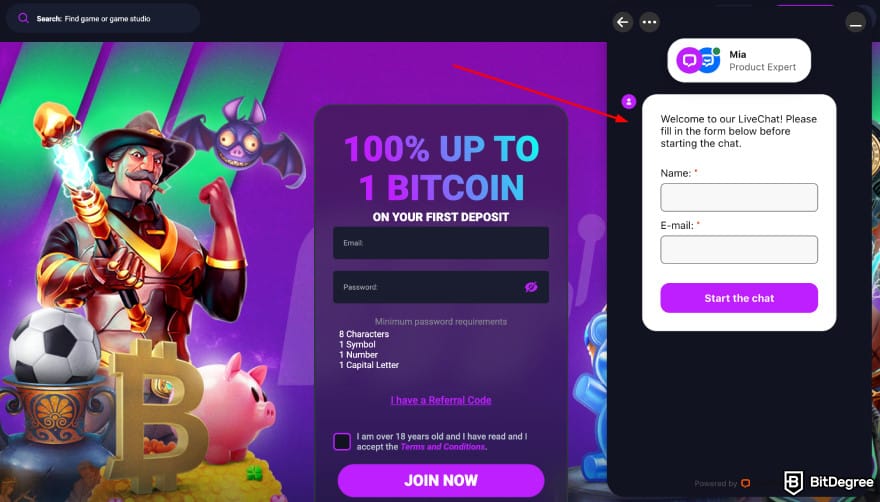Focus the chat Name input field

(x=739, y=198)
